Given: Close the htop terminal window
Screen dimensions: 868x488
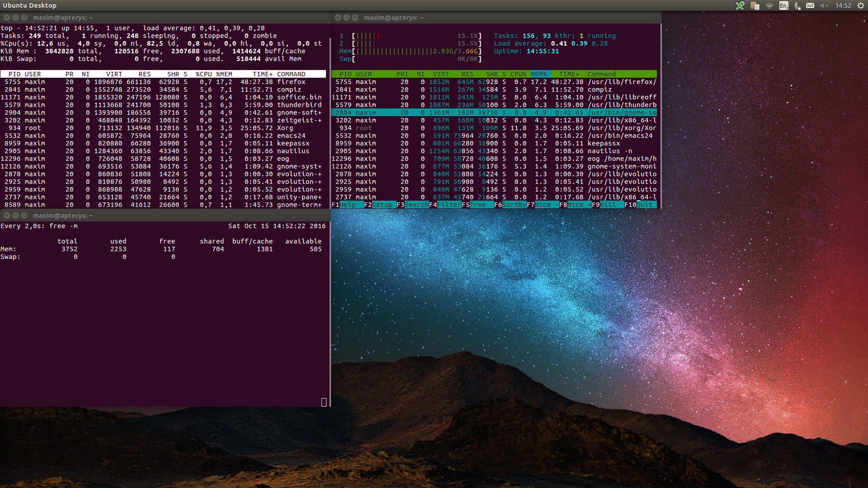Looking at the screenshot, I should point(338,18).
